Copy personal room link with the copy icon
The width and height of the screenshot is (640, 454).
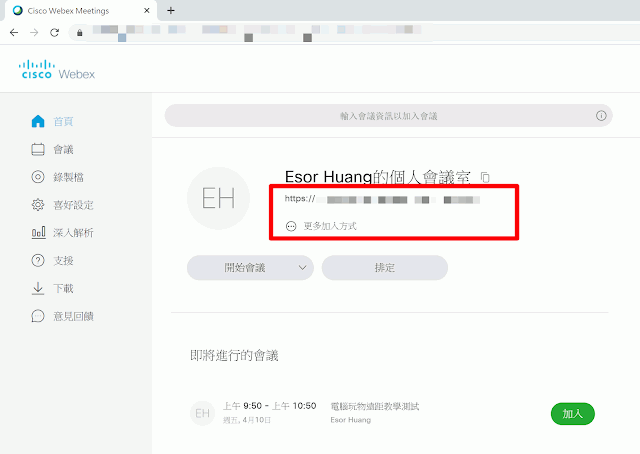pyautogui.click(x=485, y=177)
